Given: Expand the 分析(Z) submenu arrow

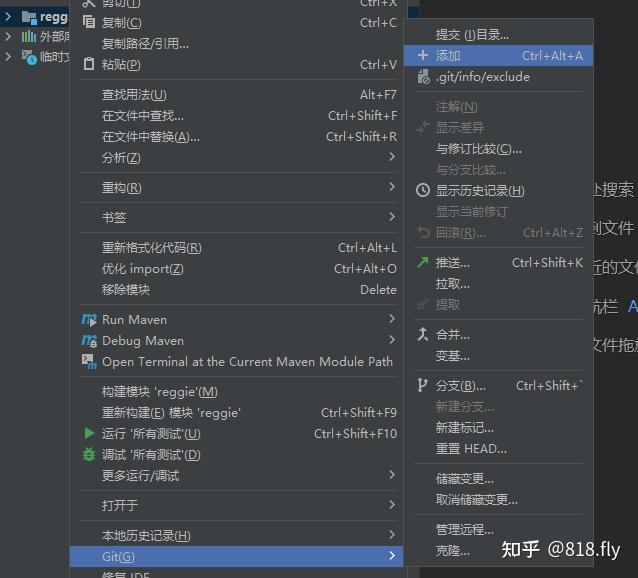Looking at the screenshot, I should (391, 157).
